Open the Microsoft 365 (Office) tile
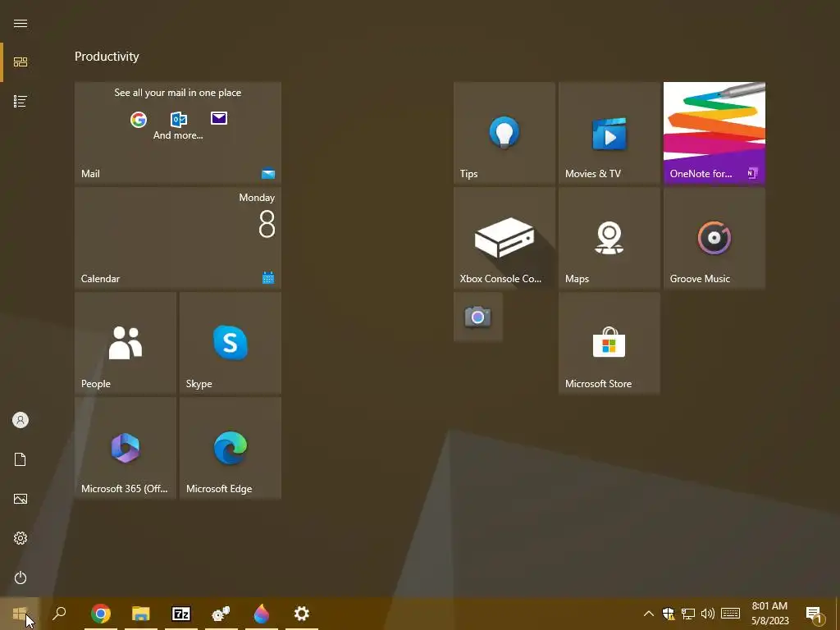Image resolution: width=840 pixels, height=630 pixels. coord(126,448)
